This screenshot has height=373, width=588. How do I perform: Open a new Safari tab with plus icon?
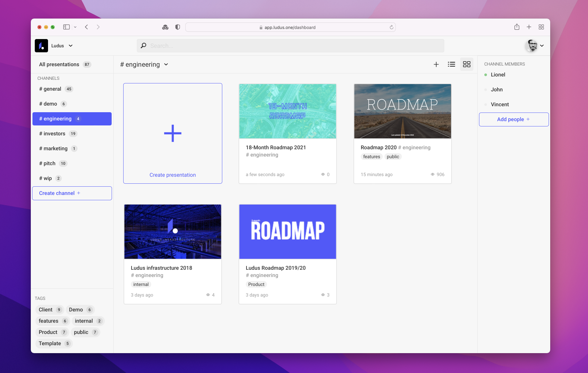tap(529, 27)
